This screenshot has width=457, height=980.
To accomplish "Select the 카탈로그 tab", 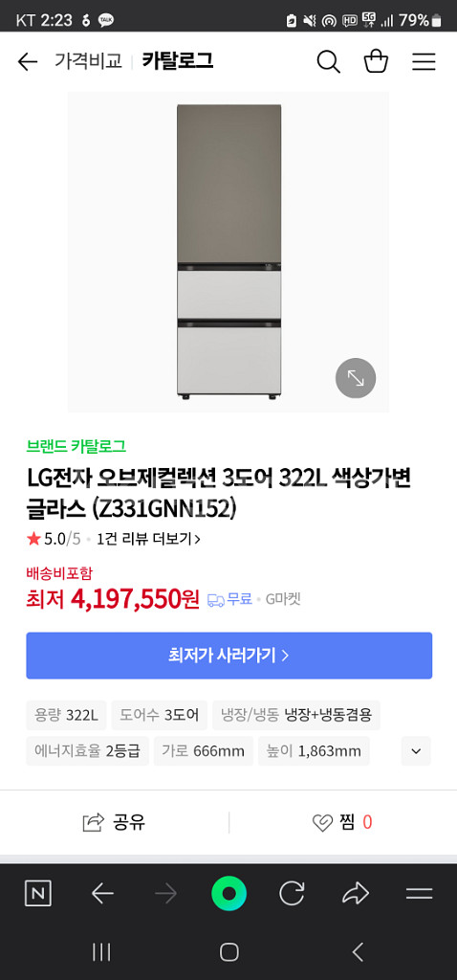I will tap(178, 61).
